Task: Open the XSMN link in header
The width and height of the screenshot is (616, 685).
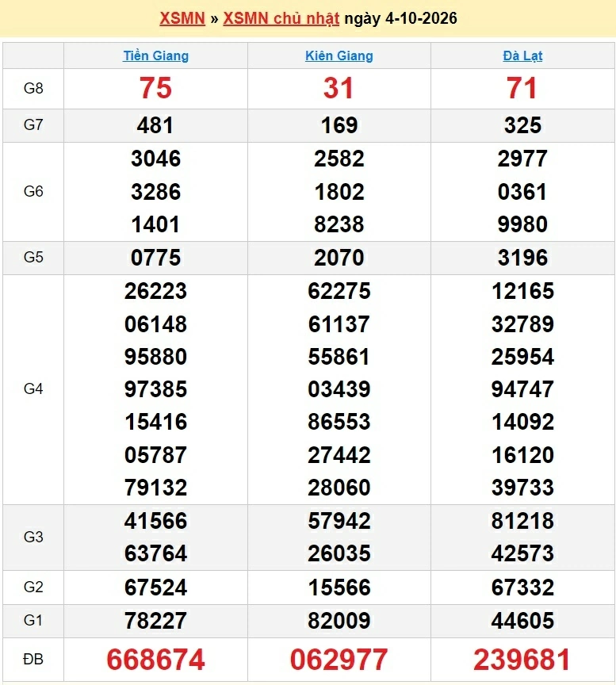Action: click(182, 18)
